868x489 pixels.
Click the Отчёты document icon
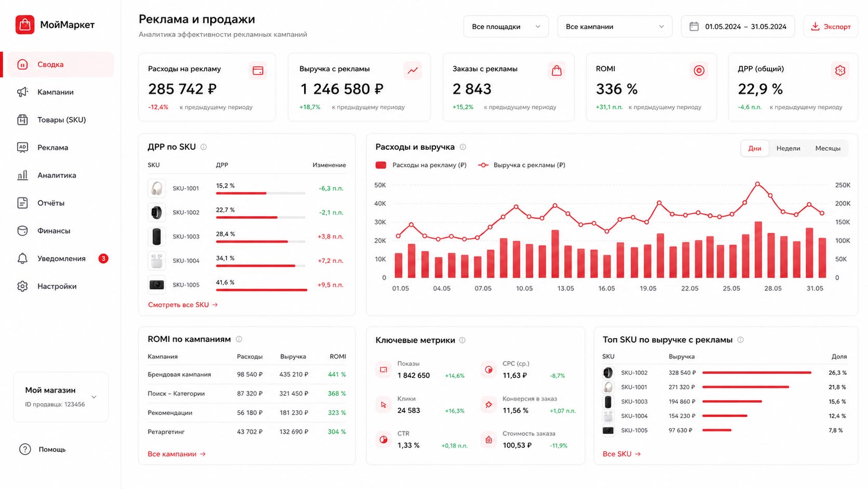point(22,203)
